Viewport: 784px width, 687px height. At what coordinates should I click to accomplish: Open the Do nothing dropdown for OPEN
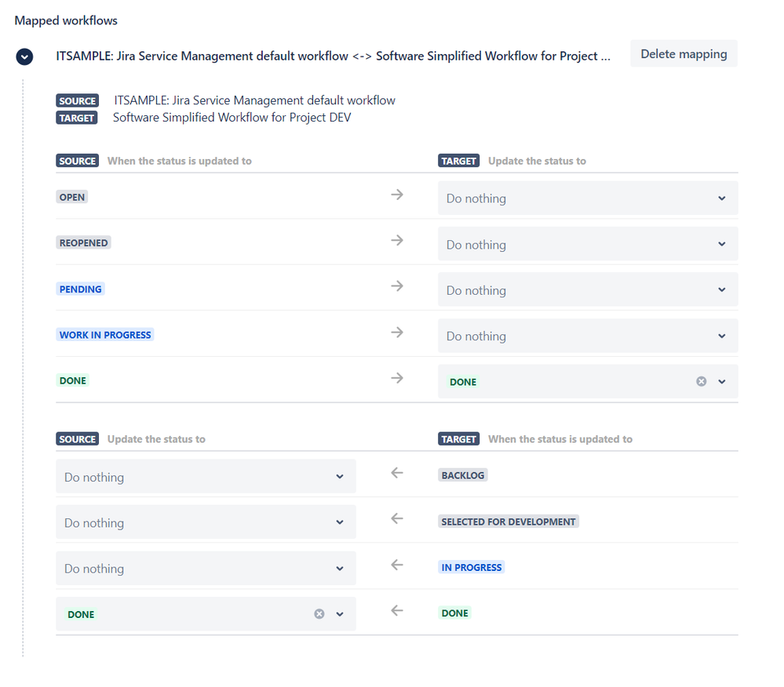pos(587,198)
